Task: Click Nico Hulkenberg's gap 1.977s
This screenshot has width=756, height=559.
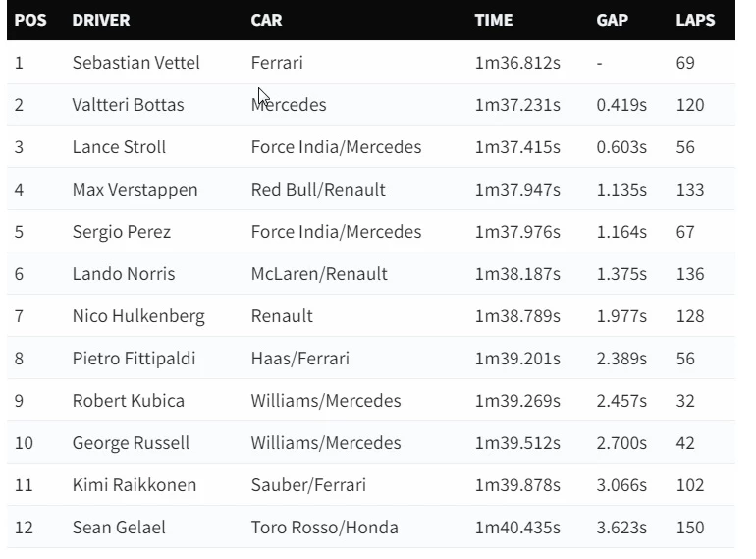Action: (x=621, y=316)
